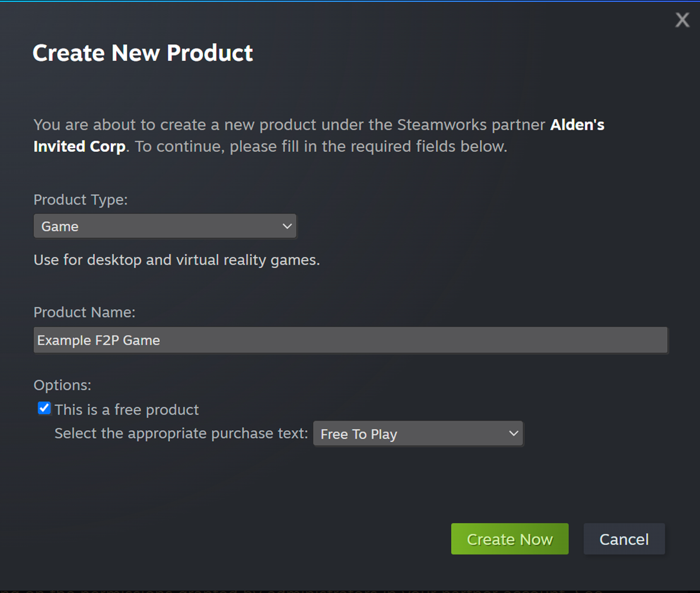The width and height of the screenshot is (700, 593).
Task: Click the chevron beside Game
Action: 287,226
